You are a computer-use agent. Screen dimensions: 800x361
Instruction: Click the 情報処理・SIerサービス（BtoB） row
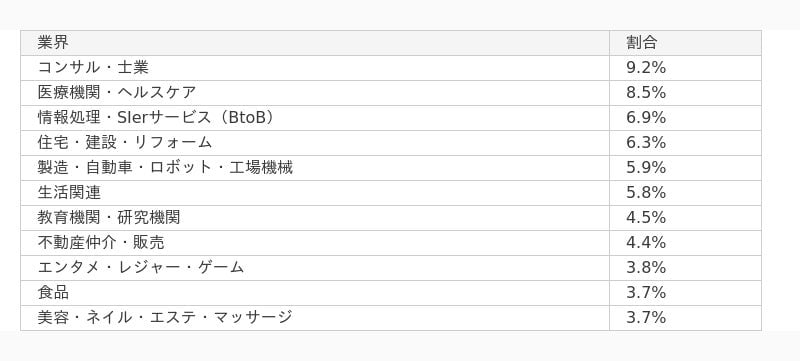pyautogui.click(x=391, y=118)
